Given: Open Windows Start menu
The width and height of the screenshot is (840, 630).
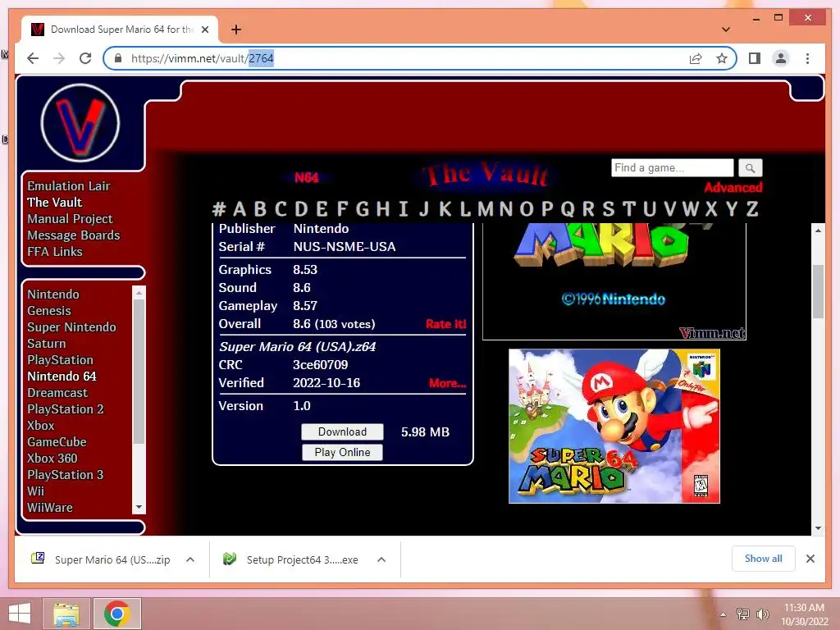Looking at the screenshot, I should coord(20,614).
